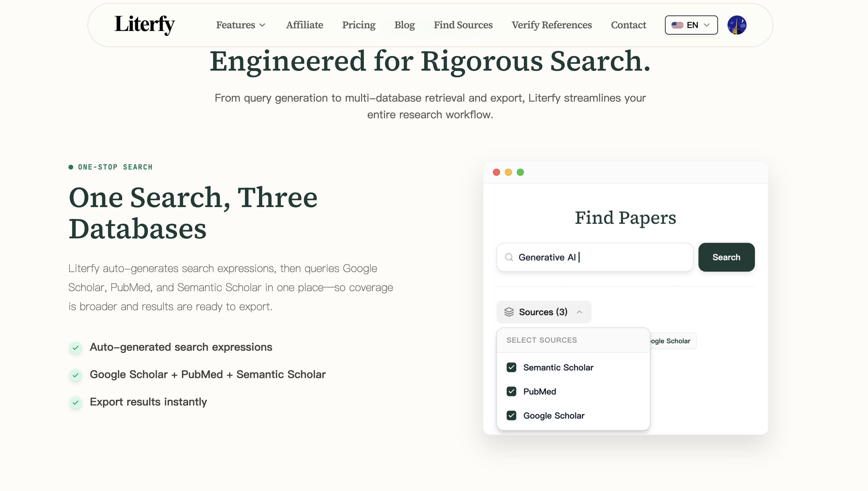This screenshot has height=491, width=868.
Task: Click the Google Scholar tag chip
Action: click(672, 341)
